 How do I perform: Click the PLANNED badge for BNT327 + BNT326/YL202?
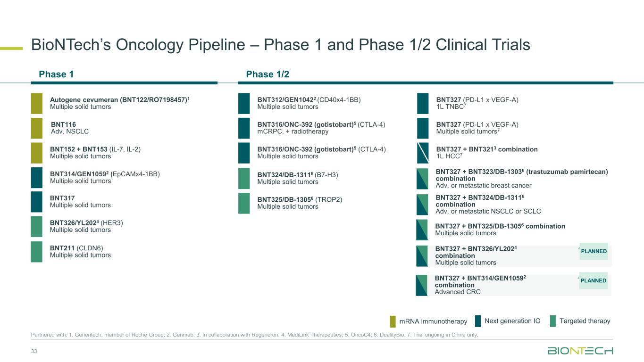point(594,251)
